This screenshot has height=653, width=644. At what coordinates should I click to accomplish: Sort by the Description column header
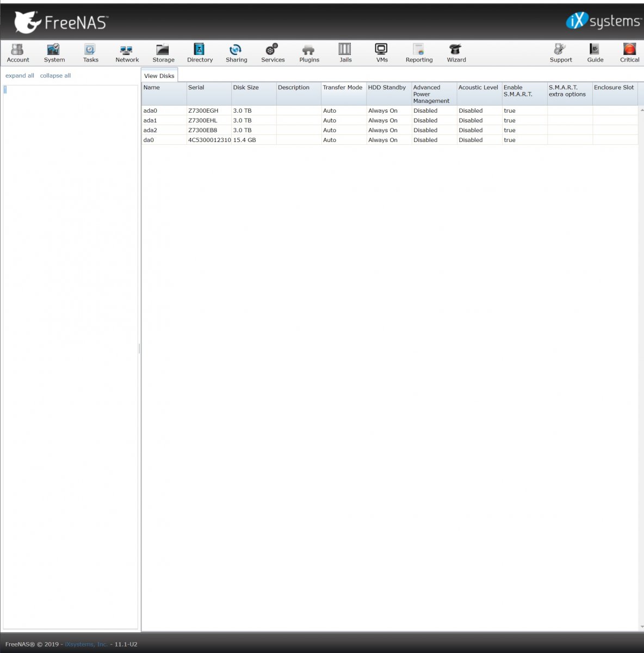click(299, 94)
